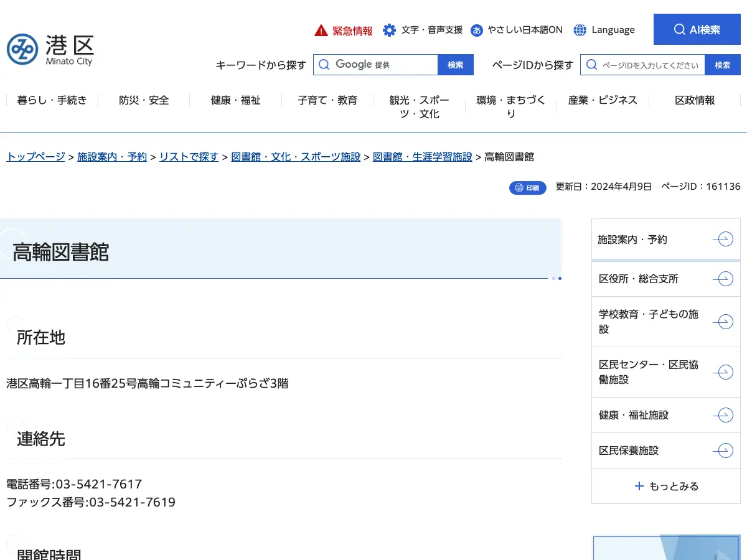Open the 暮らし・手続き menu
This screenshot has width=747, height=560.
coord(52,100)
